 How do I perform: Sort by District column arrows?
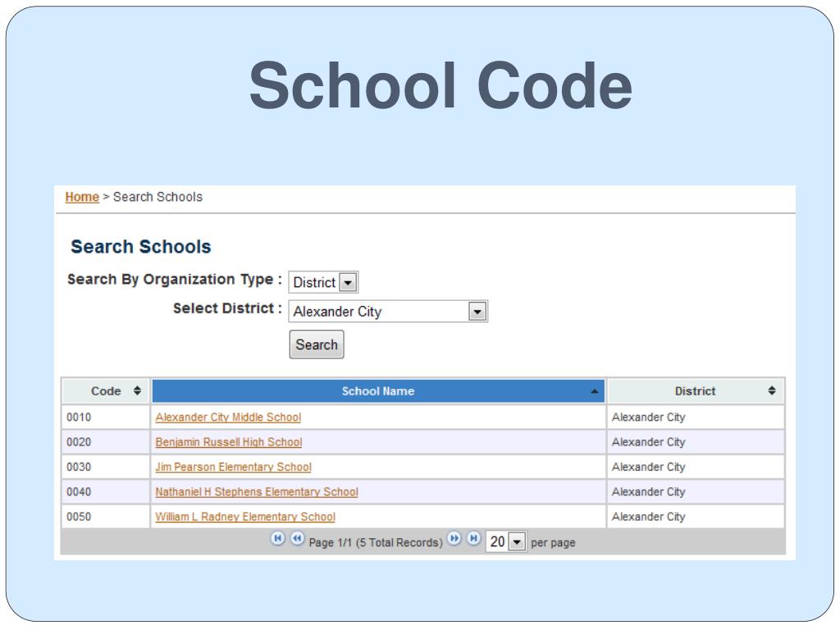click(x=771, y=390)
